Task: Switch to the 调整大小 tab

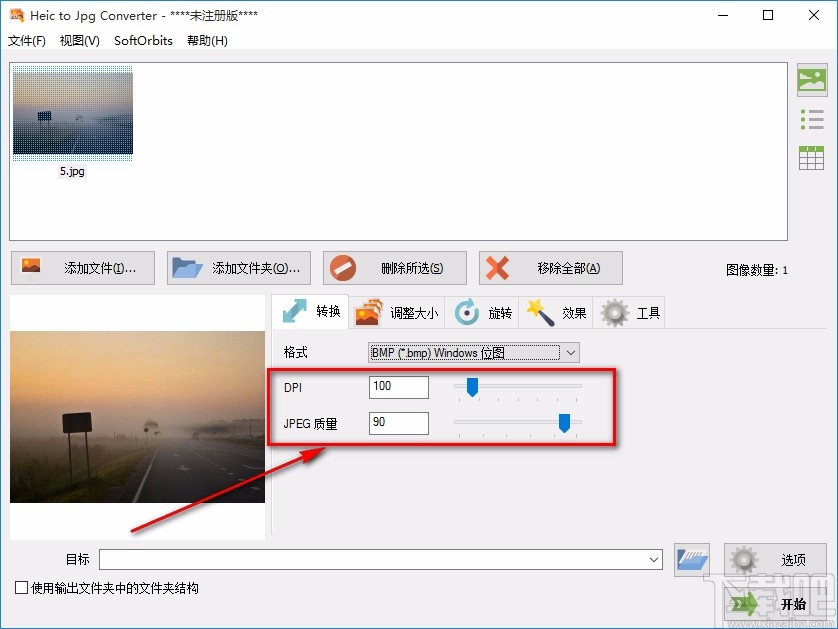Action: (399, 312)
